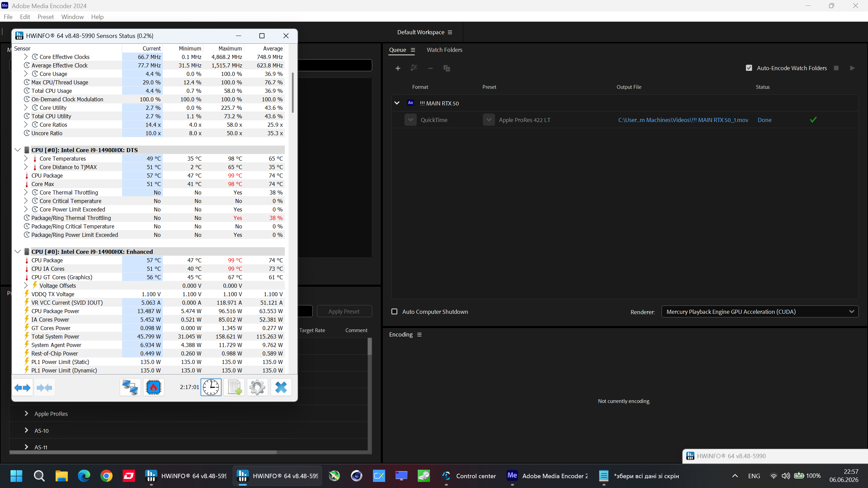Open the output file path link for MAIN RTX 50_1.mov

(683, 120)
